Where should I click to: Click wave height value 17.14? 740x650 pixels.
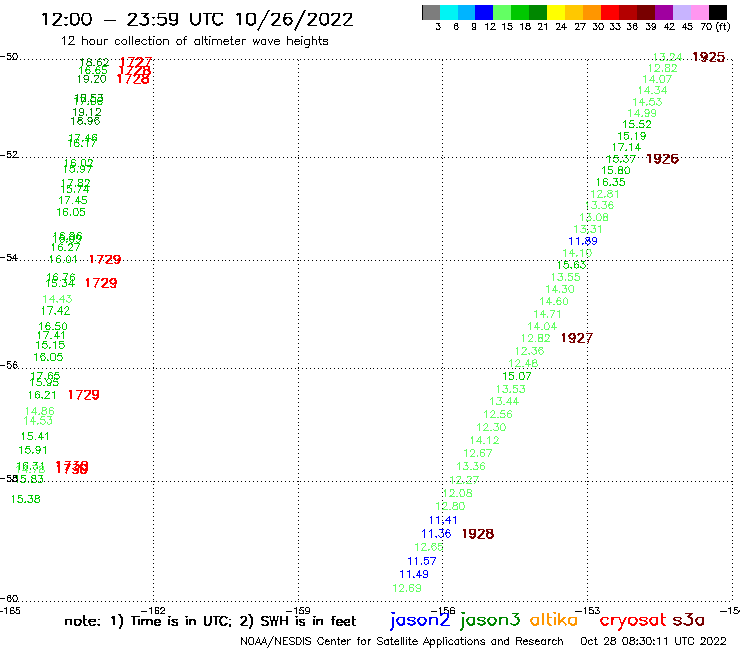(x=626, y=147)
